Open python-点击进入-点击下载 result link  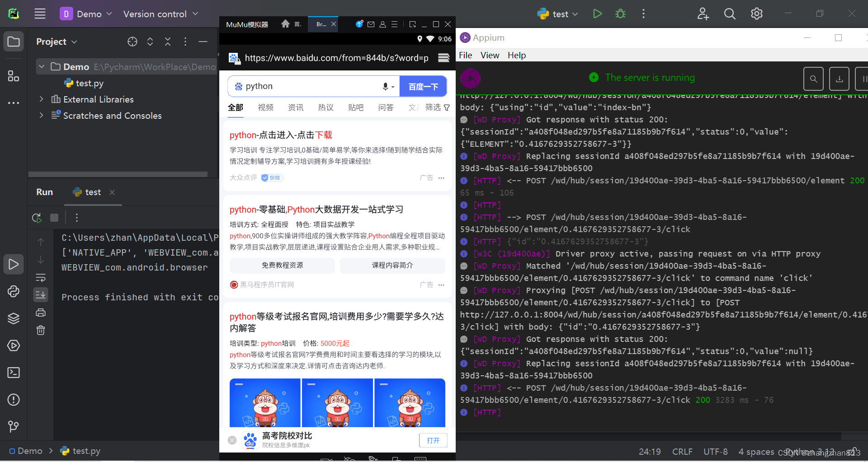(x=281, y=135)
